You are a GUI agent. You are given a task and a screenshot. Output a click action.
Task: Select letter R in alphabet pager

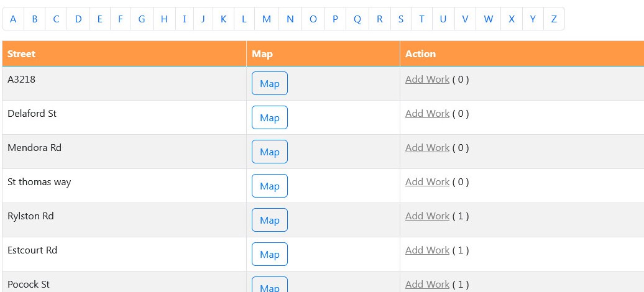(x=379, y=19)
